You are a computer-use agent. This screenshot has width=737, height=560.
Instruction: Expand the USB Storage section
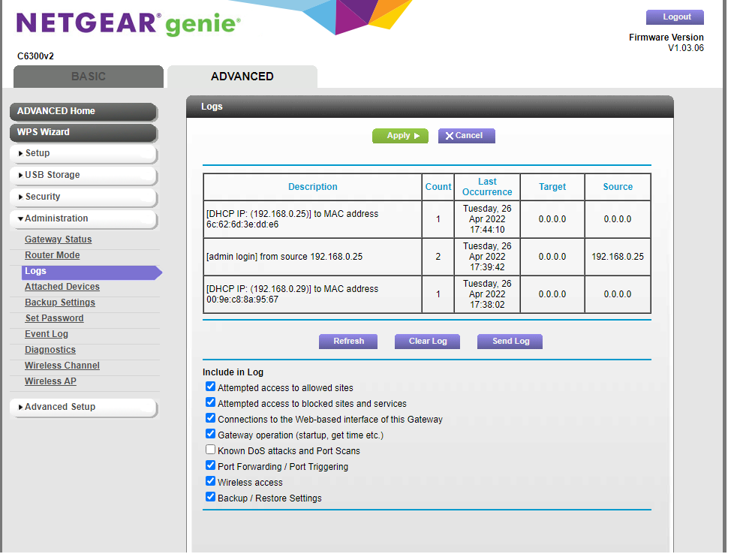(83, 175)
